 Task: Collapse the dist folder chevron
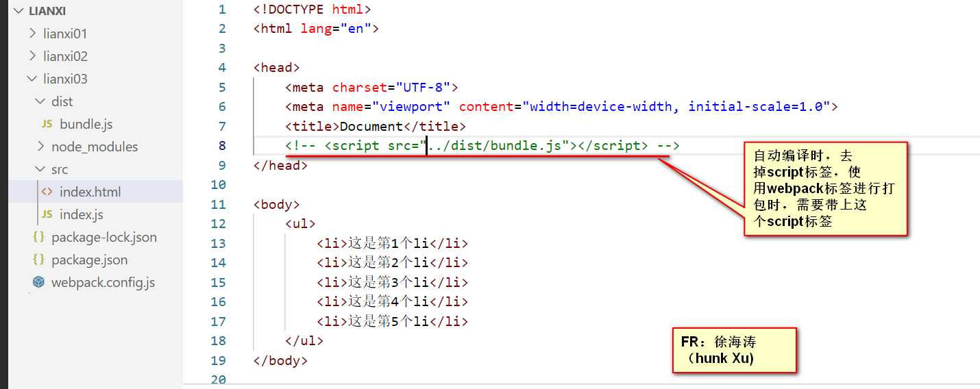(40, 101)
